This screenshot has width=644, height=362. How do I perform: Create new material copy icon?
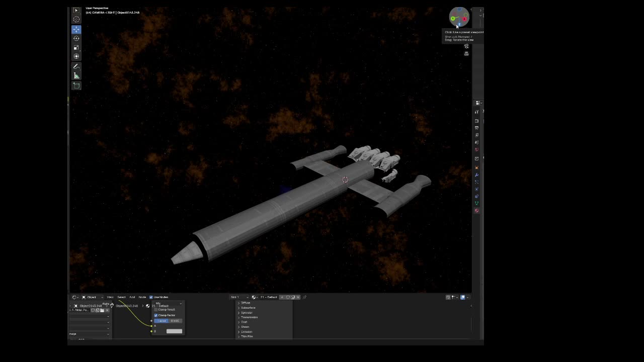coord(293,297)
